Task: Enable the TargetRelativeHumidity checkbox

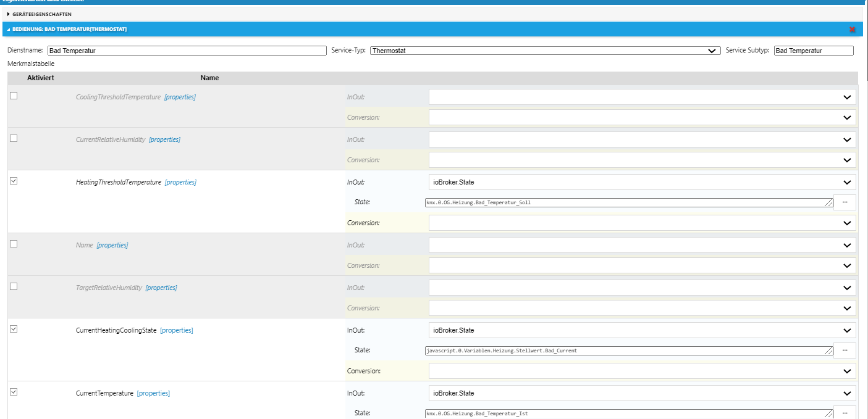Action: tap(14, 286)
